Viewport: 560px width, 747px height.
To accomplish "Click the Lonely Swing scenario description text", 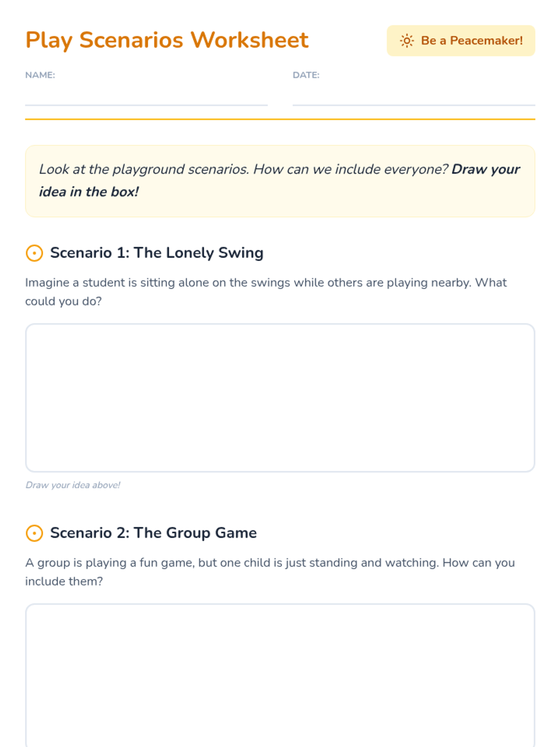I will 266,292.
